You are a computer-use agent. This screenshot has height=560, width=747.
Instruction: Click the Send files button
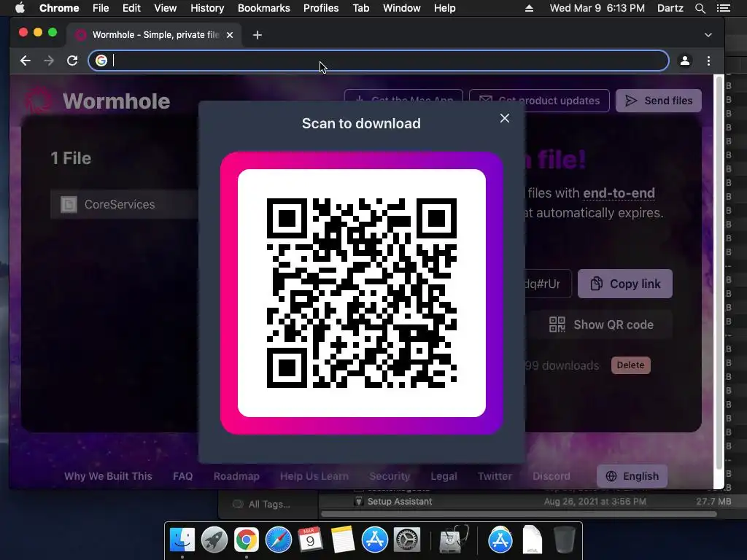point(659,101)
